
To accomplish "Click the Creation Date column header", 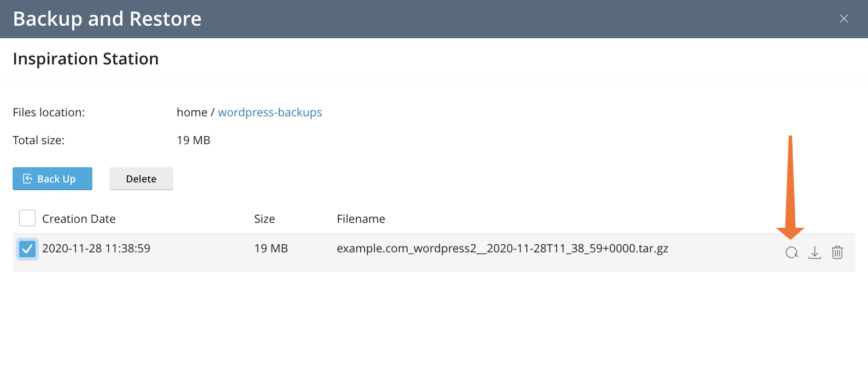I will click(79, 219).
